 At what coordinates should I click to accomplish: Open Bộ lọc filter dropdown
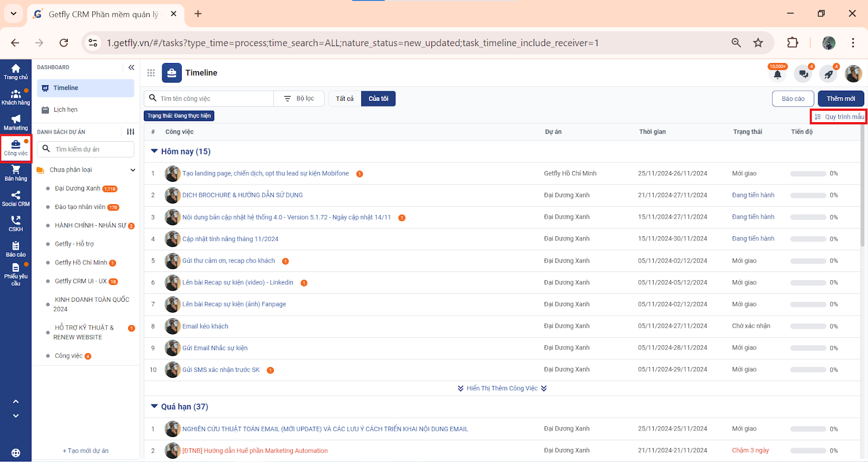point(299,98)
